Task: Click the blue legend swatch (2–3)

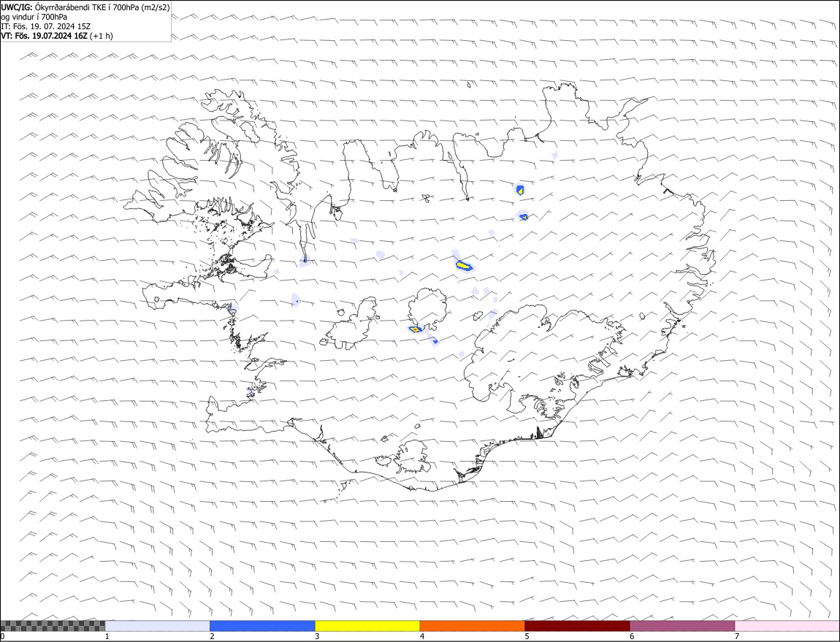Action: point(262,626)
